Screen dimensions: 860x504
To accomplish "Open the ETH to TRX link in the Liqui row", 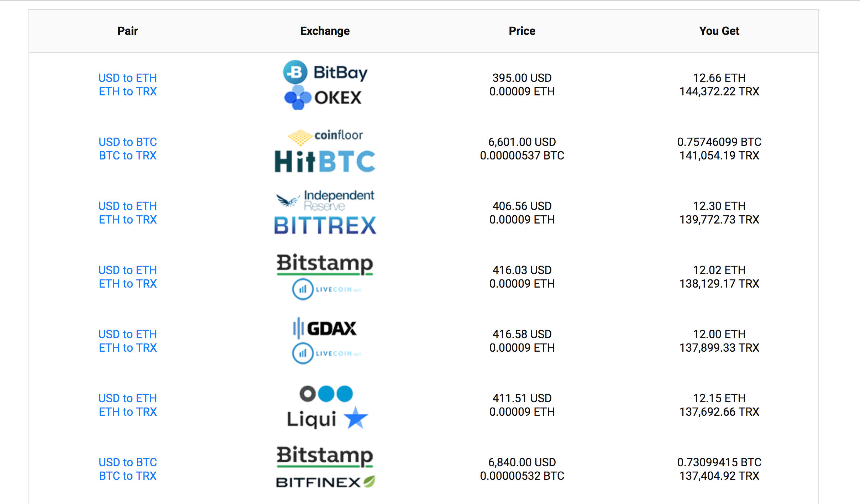I will [127, 412].
